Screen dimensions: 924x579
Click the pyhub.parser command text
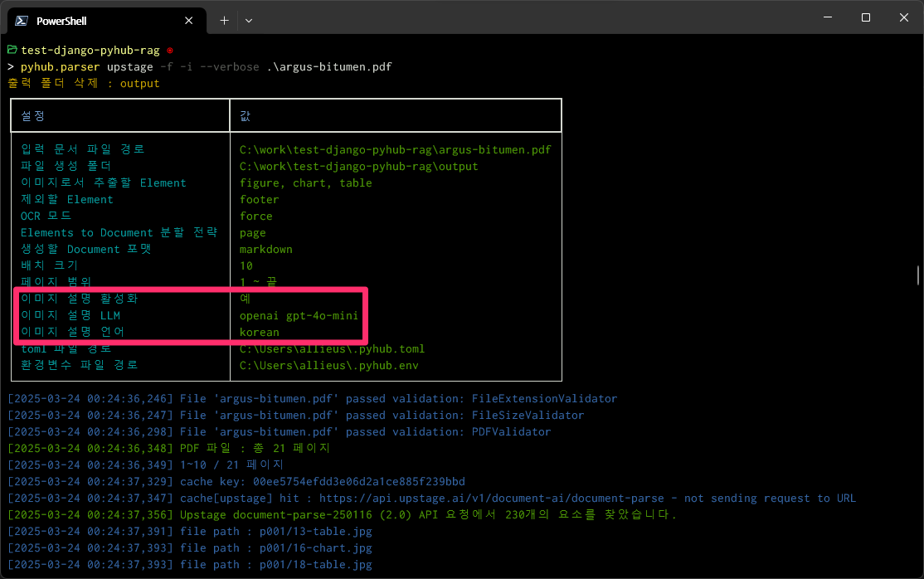(x=58, y=66)
